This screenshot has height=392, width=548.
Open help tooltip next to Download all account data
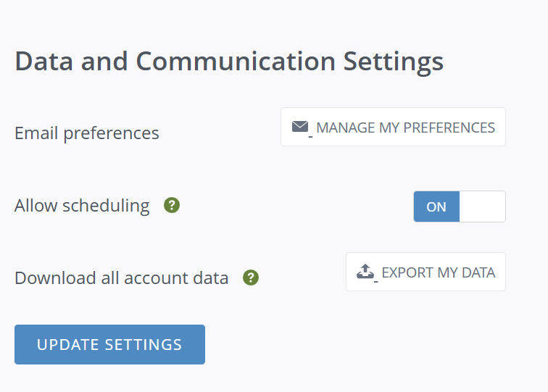pyautogui.click(x=251, y=278)
